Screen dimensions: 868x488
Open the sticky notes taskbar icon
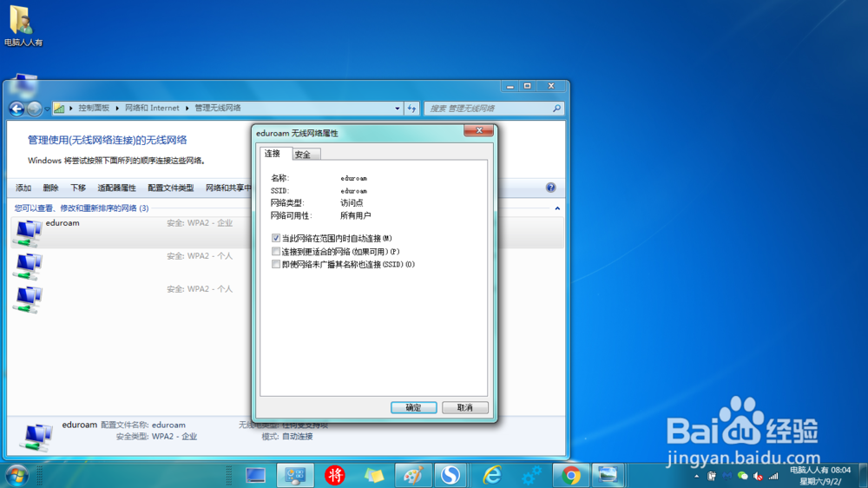pos(373,475)
